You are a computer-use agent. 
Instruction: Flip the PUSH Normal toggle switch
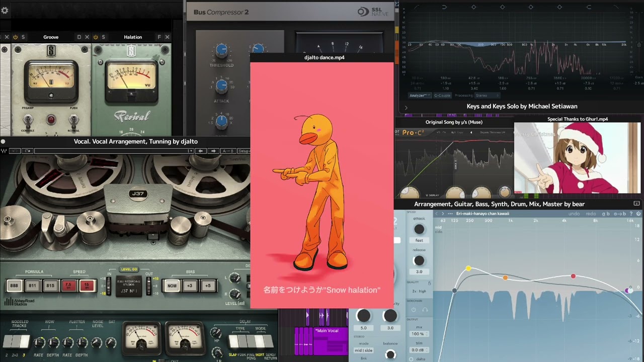73,120
